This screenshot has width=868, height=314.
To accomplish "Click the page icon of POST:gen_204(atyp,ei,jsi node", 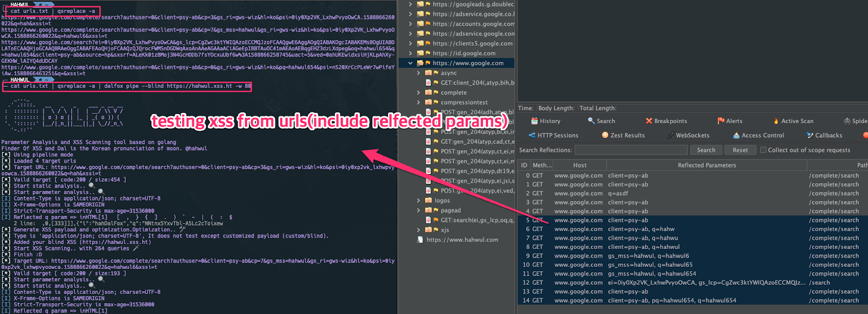I will point(429,181).
